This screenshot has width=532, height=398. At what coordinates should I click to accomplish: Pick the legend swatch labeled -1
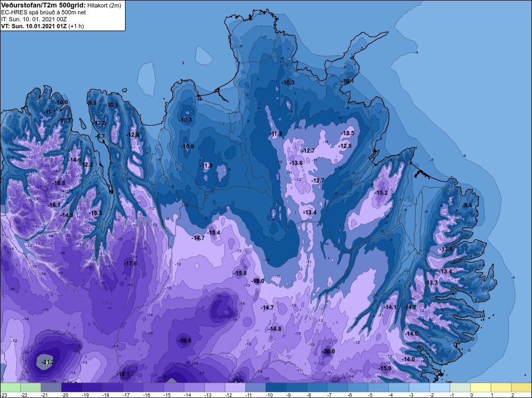(x=460, y=387)
